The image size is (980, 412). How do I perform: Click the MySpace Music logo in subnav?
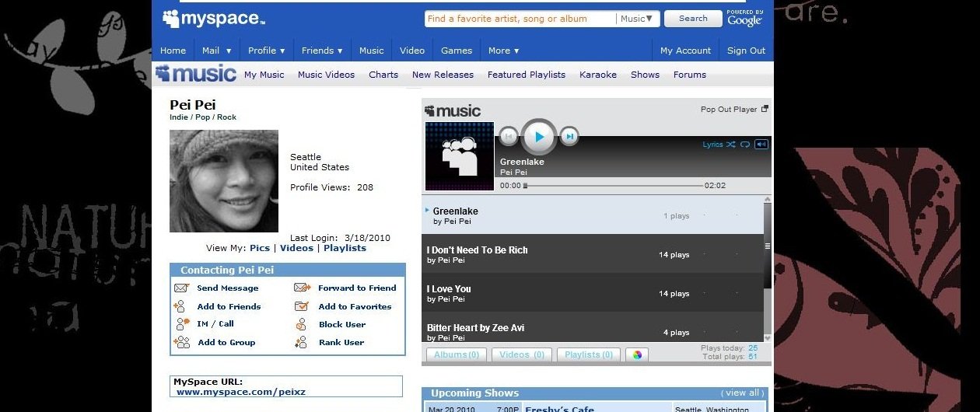(x=196, y=74)
